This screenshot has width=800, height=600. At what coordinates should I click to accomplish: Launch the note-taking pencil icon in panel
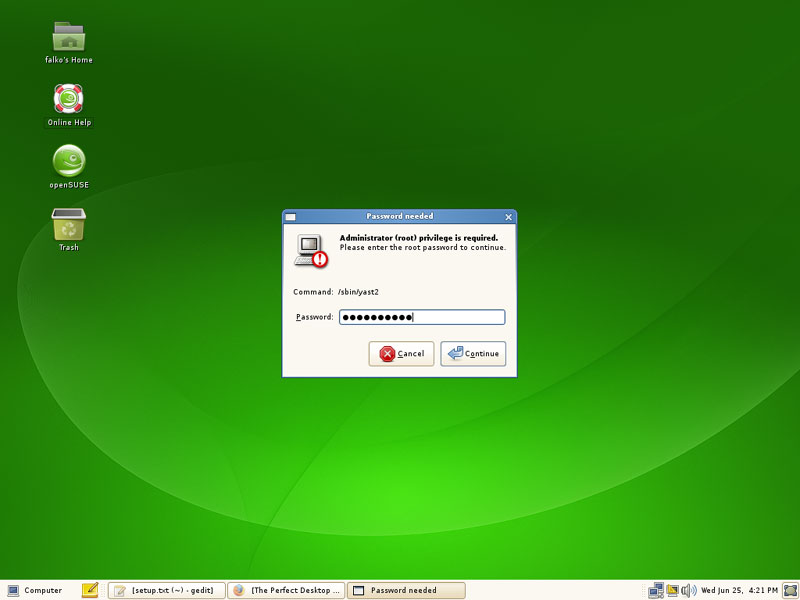click(90, 590)
